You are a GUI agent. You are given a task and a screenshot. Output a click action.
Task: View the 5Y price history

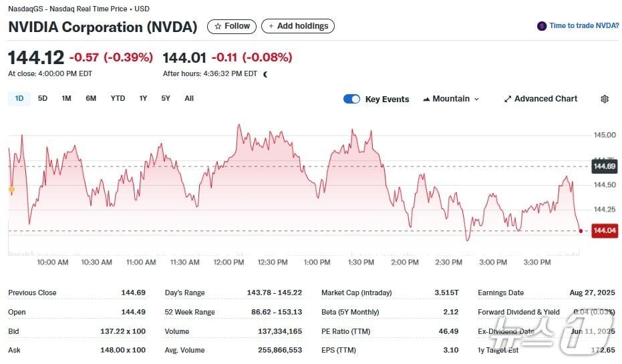[x=166, y=98]
